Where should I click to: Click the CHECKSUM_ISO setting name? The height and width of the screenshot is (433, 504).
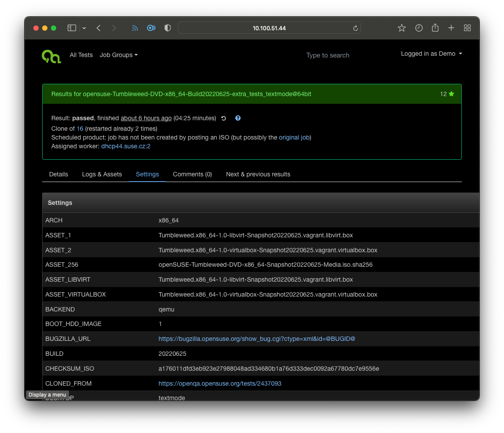(x=69, y=369)
